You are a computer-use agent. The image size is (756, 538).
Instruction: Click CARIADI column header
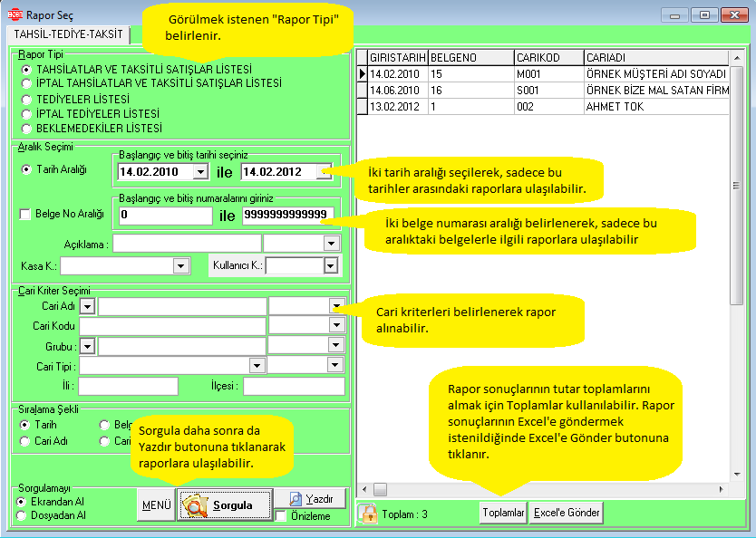pos(656,58)
